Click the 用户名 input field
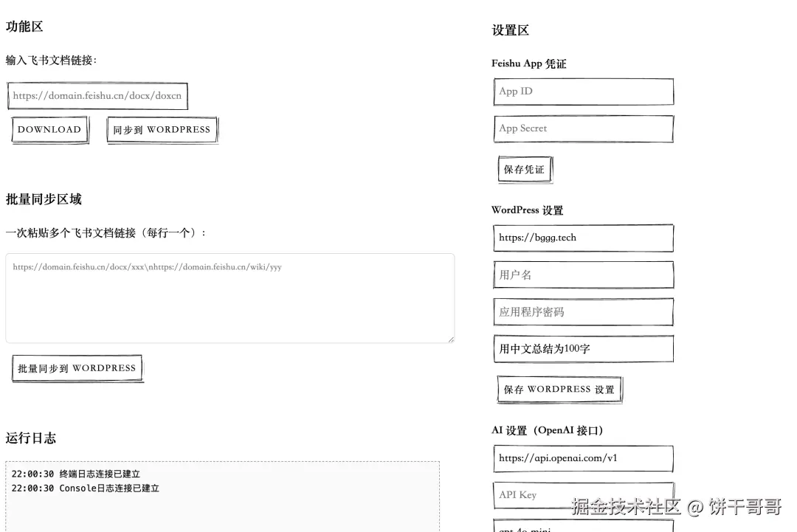797x532 pixels. click(x=584, y=275)
